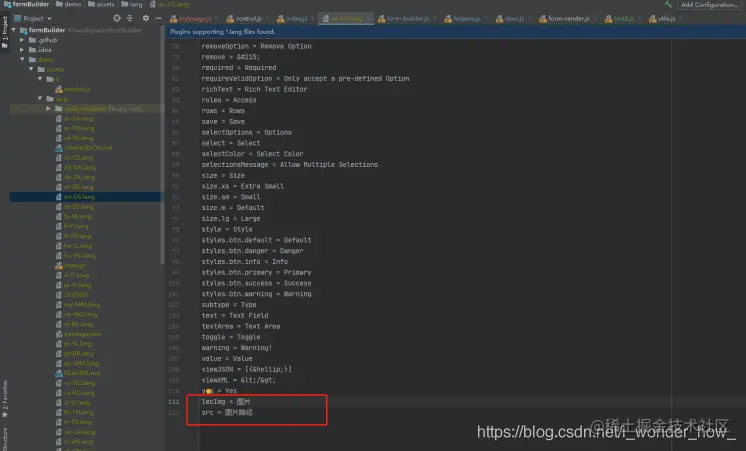746x451 pixels.
Task: Click the locate/scroll-from-source target icon
Action: tap(117, 18)
